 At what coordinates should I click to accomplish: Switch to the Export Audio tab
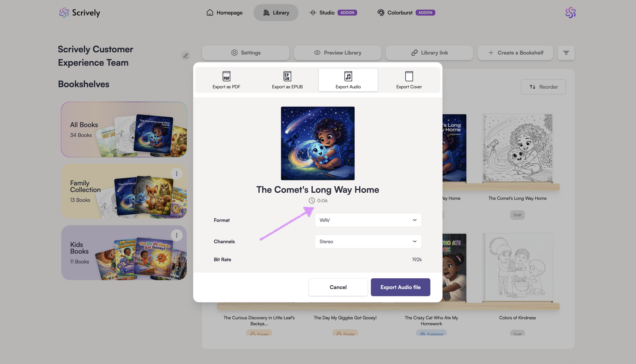[x=348, y=80]
